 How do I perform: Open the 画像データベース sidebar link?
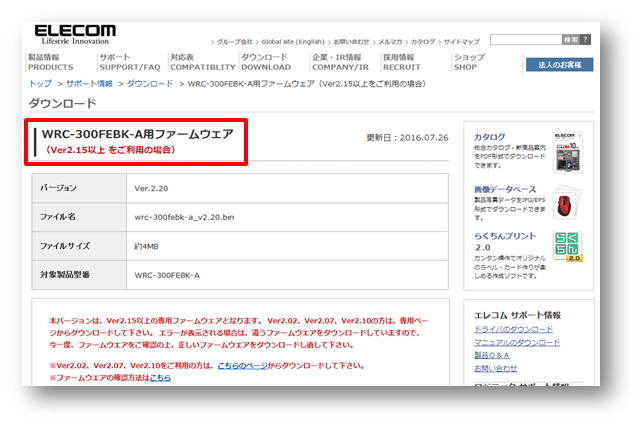tap(505, 189)
